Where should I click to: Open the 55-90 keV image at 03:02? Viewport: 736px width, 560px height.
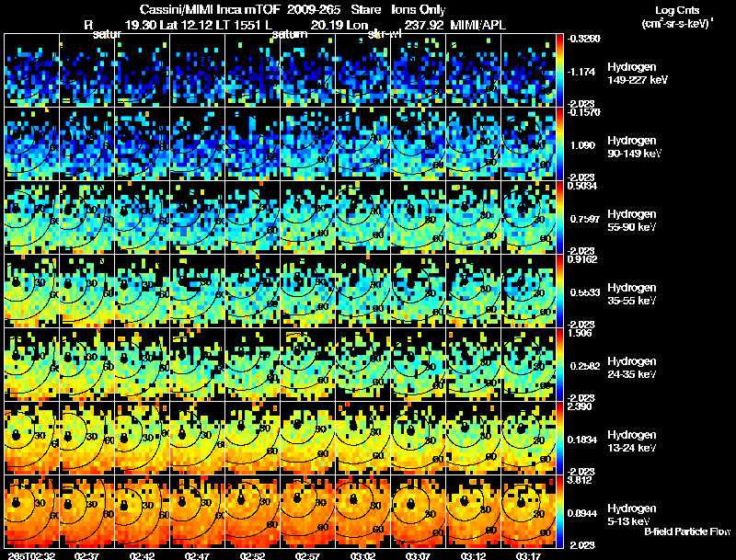pos(362,217)
